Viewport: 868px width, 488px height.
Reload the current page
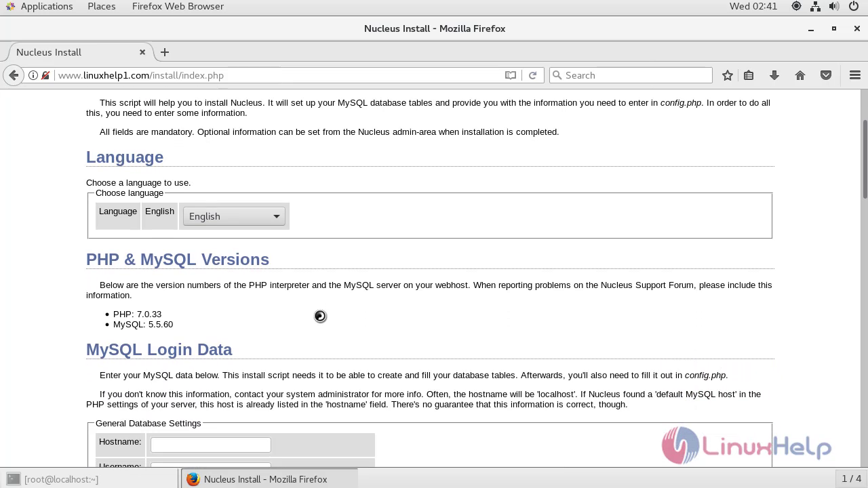tap(533, 75)
